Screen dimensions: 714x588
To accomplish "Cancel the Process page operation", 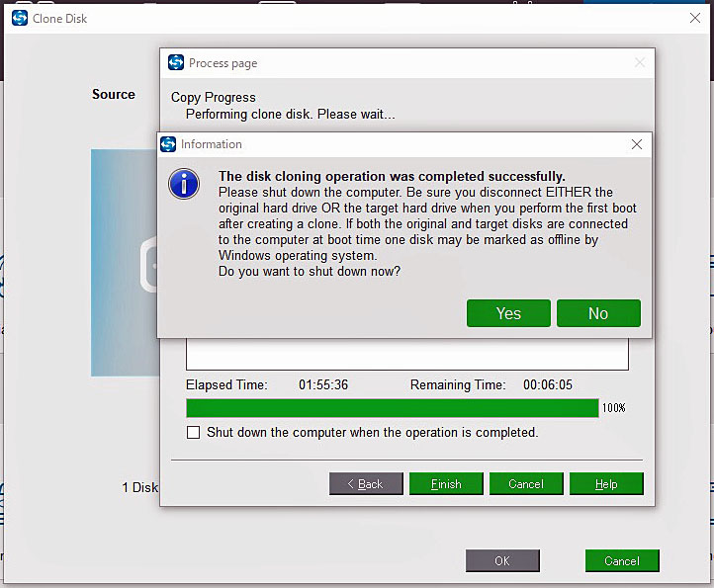I will coord(526,484).
